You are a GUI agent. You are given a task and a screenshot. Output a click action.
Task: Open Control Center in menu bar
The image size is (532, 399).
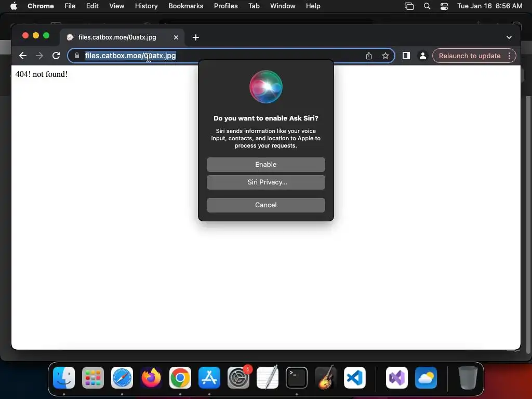[x=444, y=6]
